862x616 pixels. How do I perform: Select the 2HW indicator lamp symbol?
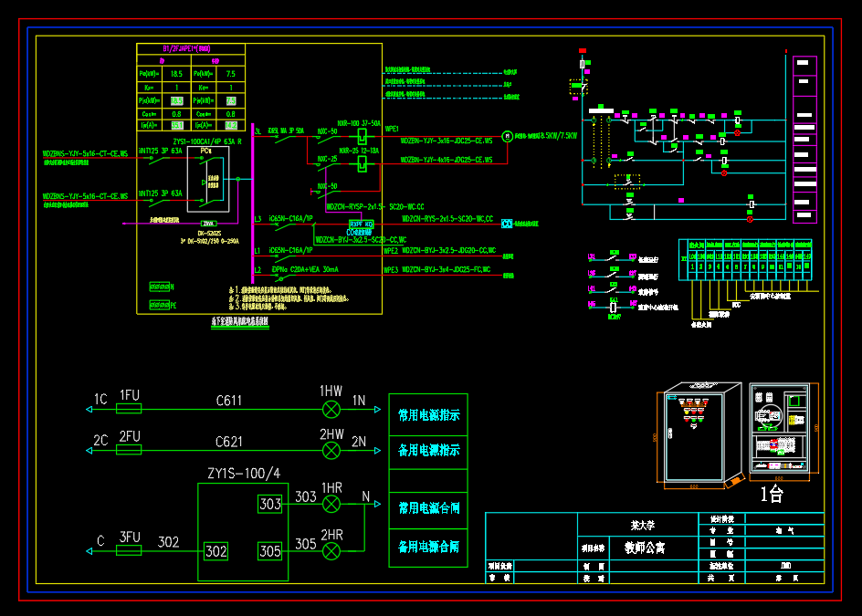tap(331, 451)
